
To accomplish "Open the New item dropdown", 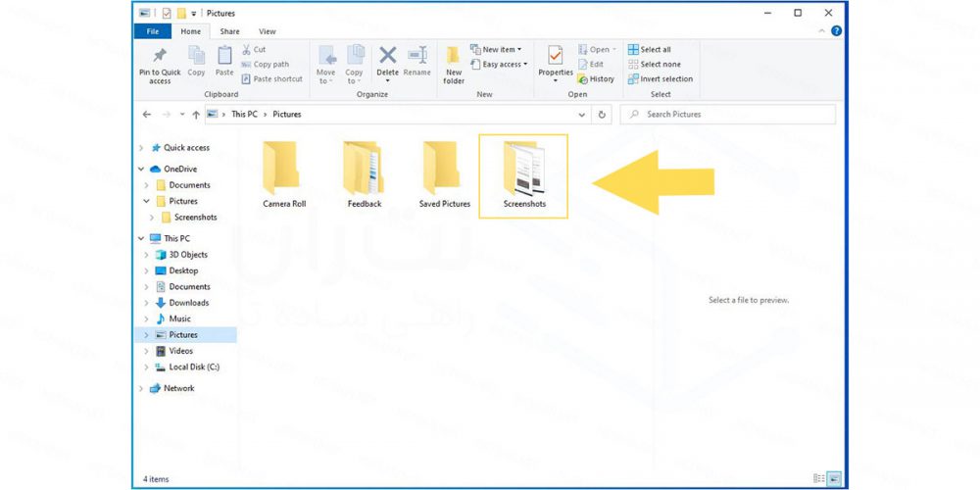I will (501, 49).
